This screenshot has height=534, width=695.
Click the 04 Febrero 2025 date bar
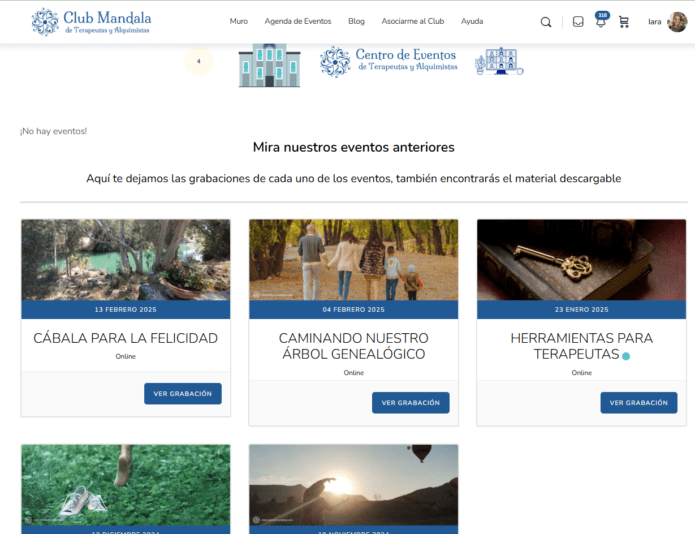pyautogui.click(x=354, y=309)
